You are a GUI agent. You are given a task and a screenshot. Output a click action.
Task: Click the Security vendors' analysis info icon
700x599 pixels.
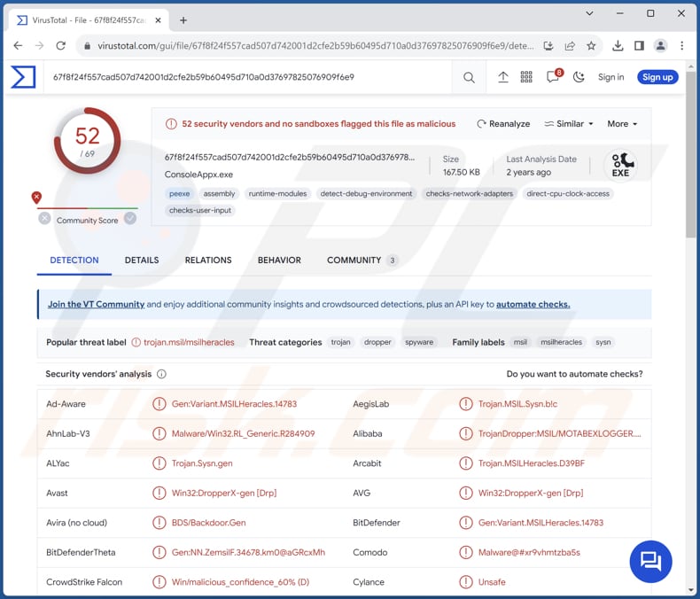tap(161, 374)
